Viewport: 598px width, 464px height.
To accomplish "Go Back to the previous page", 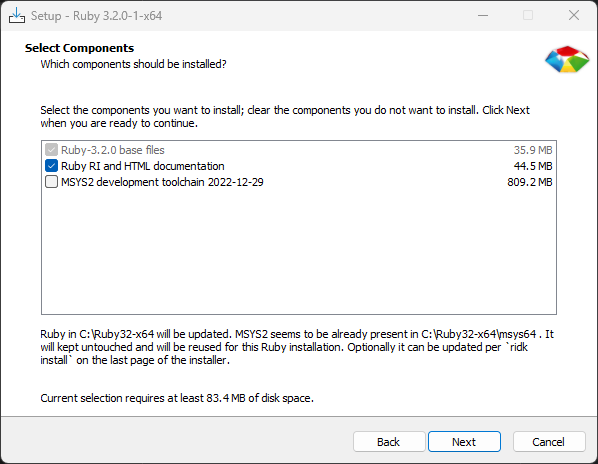I will click(389, 442).
